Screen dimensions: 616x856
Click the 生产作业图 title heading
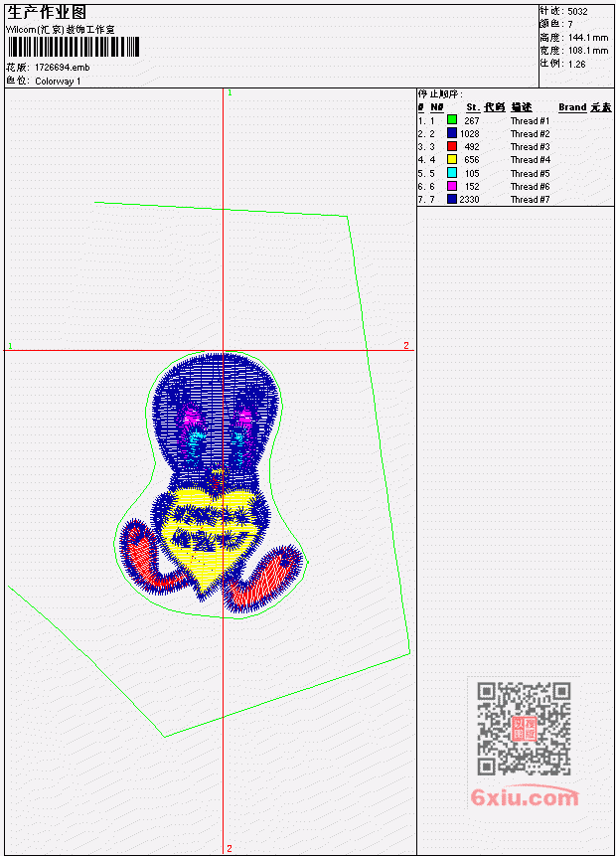click(47, 13)
